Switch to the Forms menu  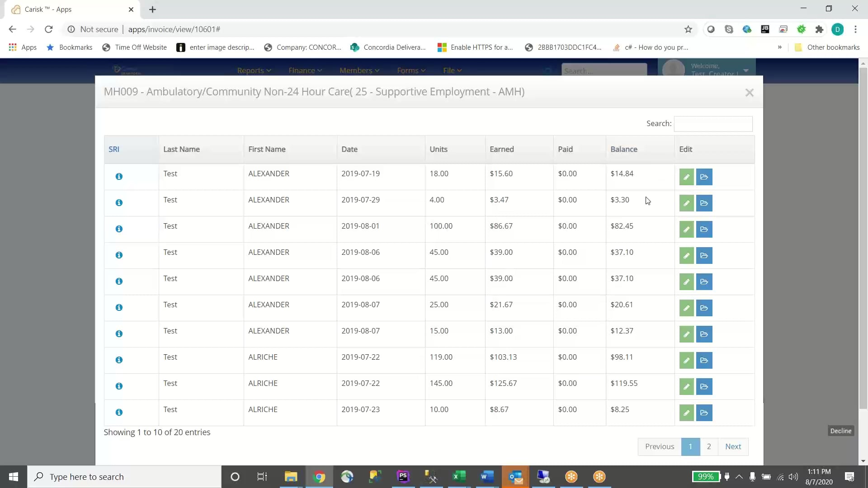pos(410,70)
